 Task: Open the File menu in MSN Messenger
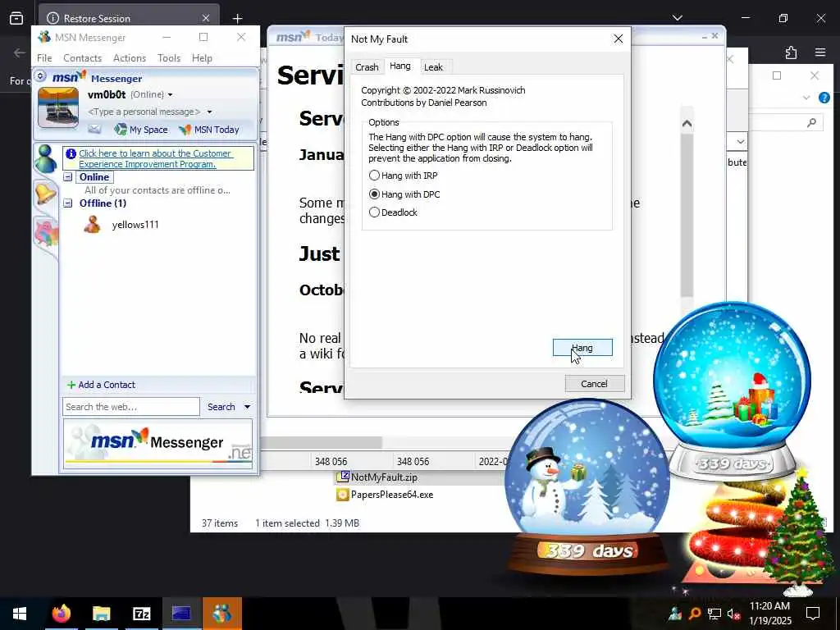click(x=44, y=58)
